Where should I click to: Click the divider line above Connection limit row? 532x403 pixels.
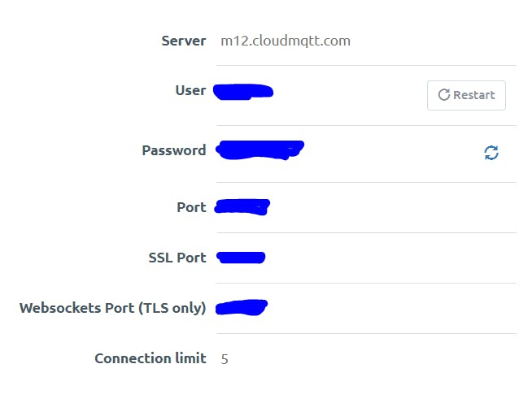coord(366,333)
